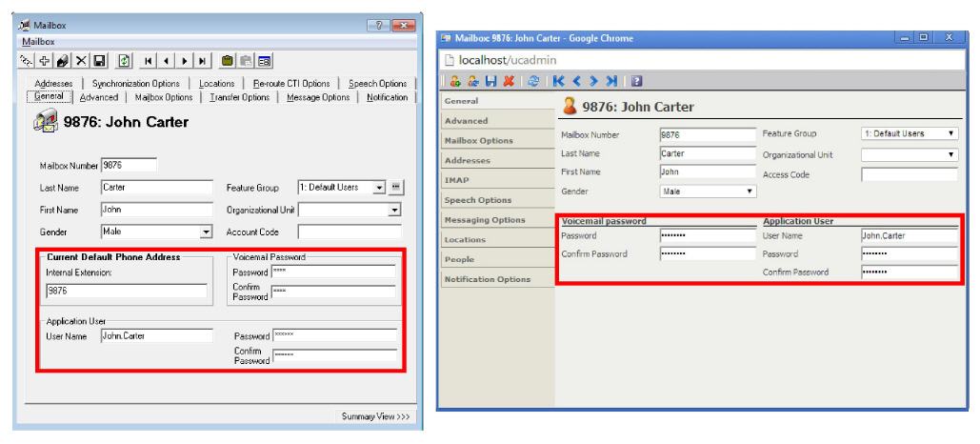This screenshot has width=980, height=444.
Task: Open the Mailbox menu
Action: coord(38,42)
